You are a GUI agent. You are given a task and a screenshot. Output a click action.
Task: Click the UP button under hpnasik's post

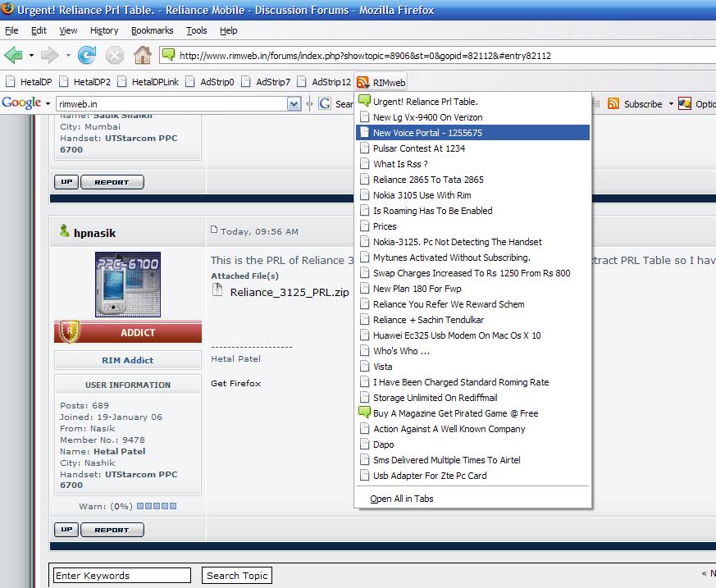[x=66, y=530]
